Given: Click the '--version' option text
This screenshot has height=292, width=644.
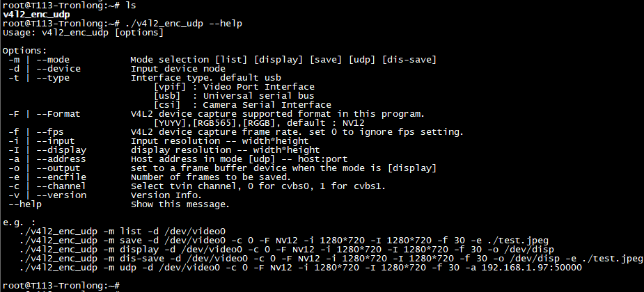Looking at the screenshot, I should pyautogui.click(x=61, y=195).
